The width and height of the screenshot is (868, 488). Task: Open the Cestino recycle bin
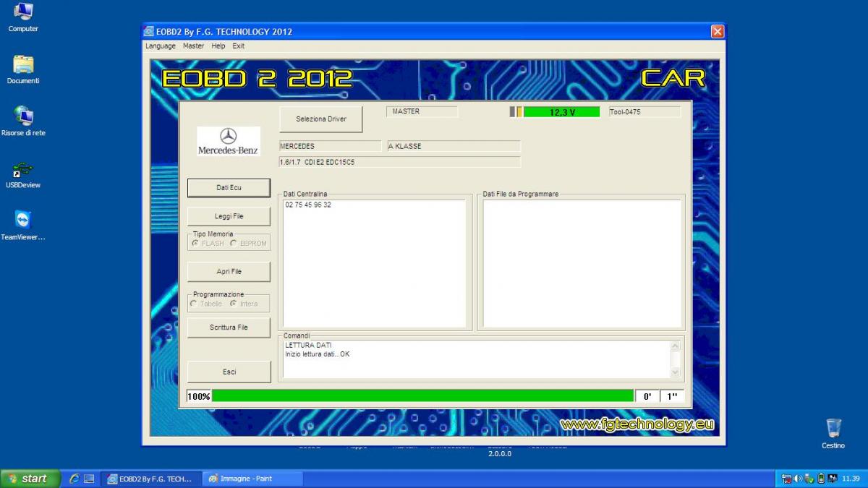click(x=833, y=433)
